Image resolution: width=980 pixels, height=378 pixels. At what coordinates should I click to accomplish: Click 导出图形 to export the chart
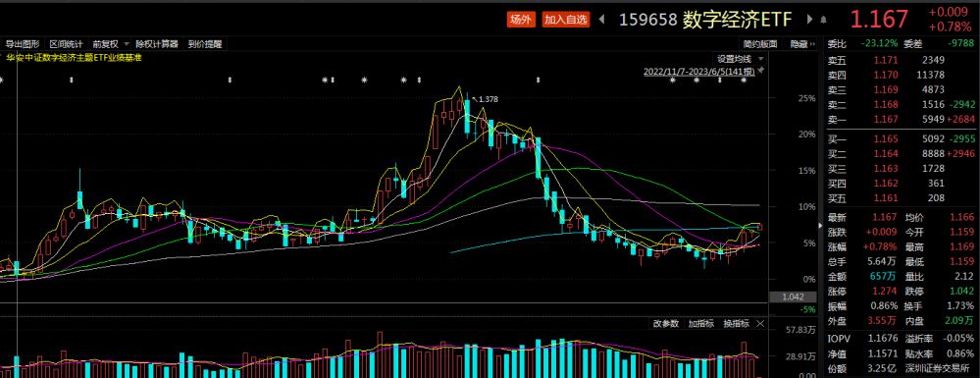pyautogui.click(x=24, y=44)
